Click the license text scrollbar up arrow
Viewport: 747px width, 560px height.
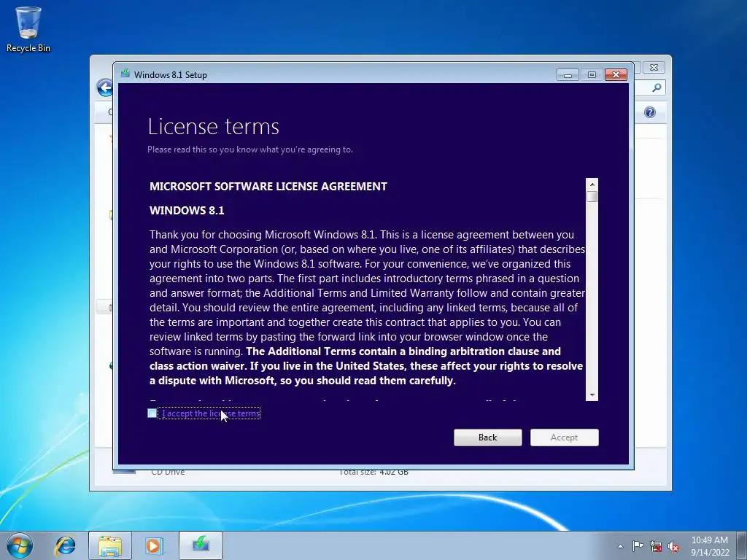[592, 184]
